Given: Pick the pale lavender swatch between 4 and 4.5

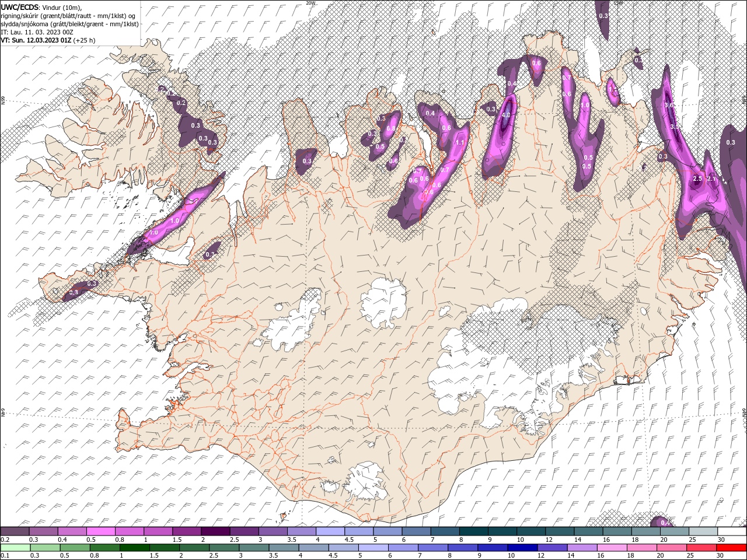Looking at the screenshot, I should (330, 531).
